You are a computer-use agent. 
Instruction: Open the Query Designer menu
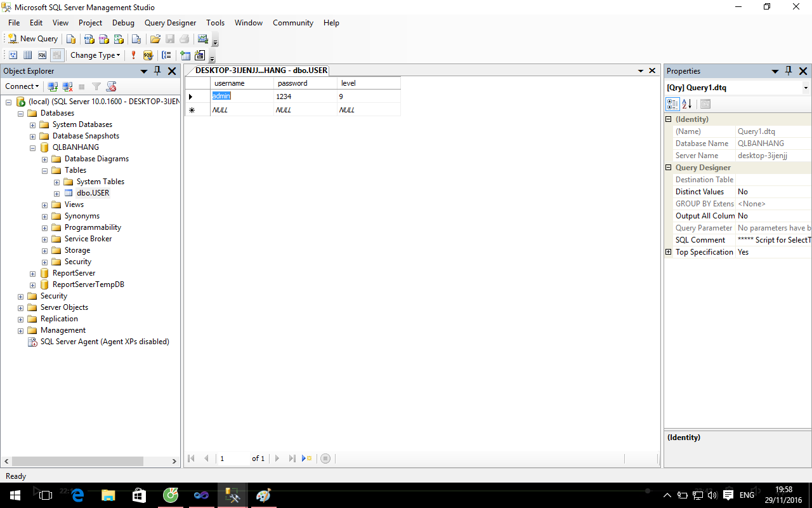pos(170,23)
